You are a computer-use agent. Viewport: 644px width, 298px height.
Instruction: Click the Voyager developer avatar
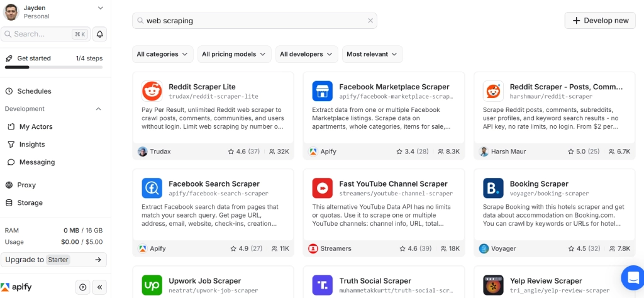click(484, 248)
